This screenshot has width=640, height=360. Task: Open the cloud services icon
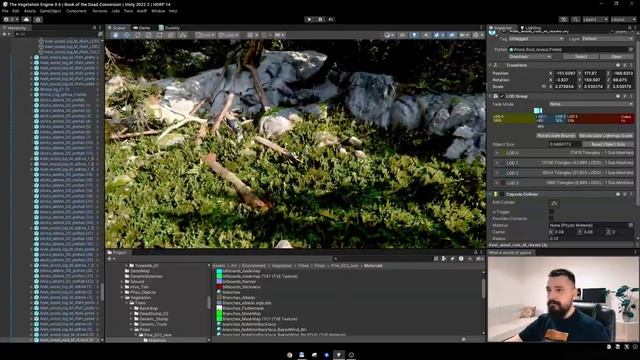[x=27, y=19]
